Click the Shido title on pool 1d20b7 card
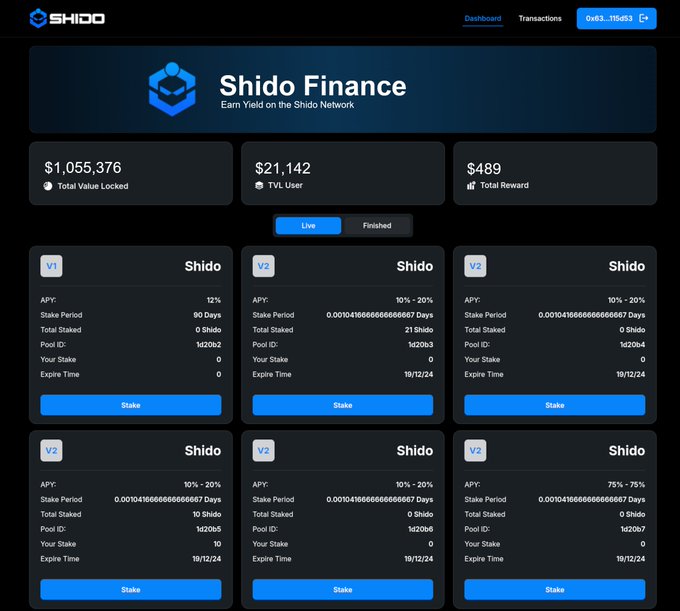The image size is (680, 611). [x=627, y=451]
